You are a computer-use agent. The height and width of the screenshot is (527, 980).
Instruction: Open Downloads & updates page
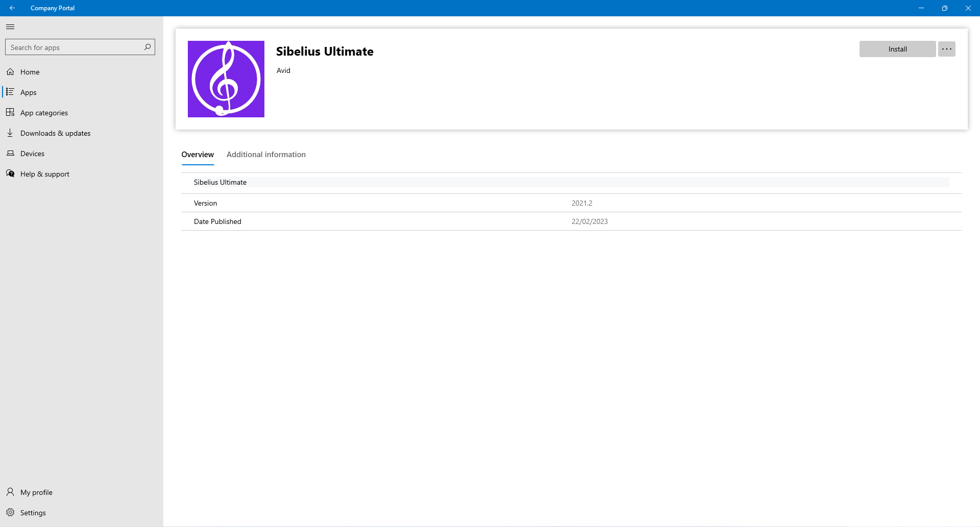point(82,133)
